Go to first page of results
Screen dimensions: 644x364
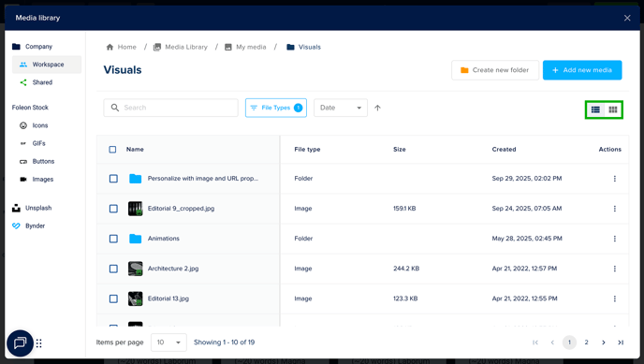535,342
